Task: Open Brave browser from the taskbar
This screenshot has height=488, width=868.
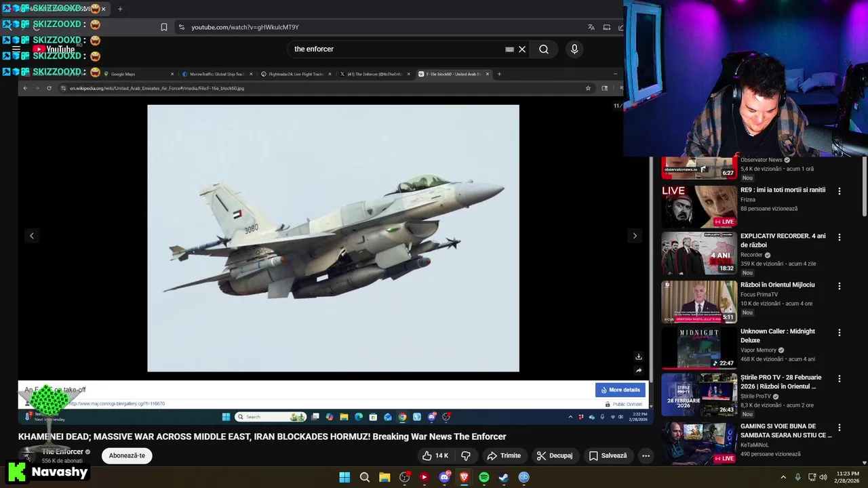Action: point(464,477)
